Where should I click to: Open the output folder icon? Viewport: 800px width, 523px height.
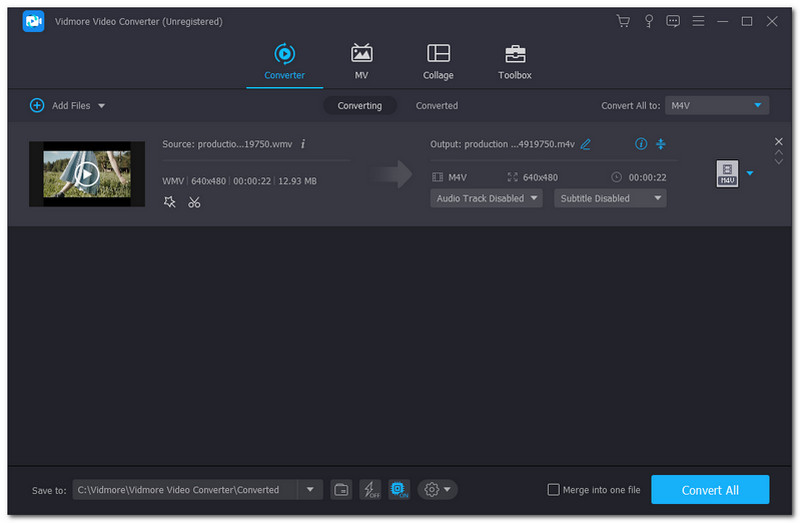[x=342, y=489]
